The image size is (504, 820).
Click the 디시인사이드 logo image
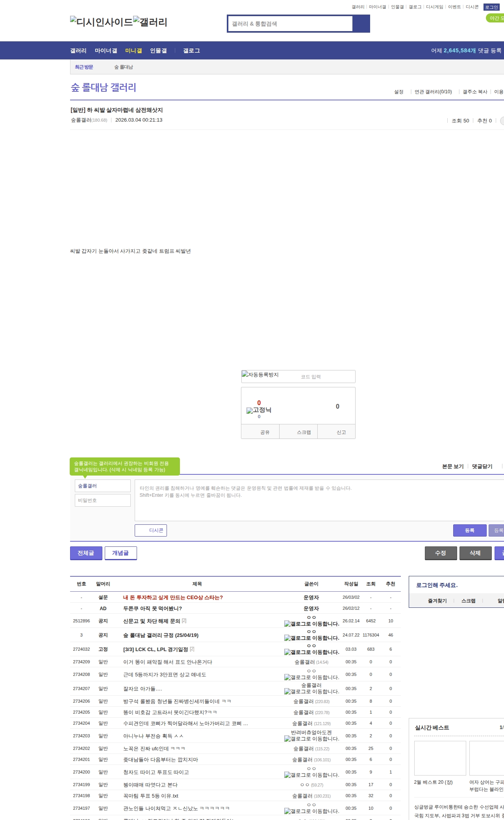[102, 22]
